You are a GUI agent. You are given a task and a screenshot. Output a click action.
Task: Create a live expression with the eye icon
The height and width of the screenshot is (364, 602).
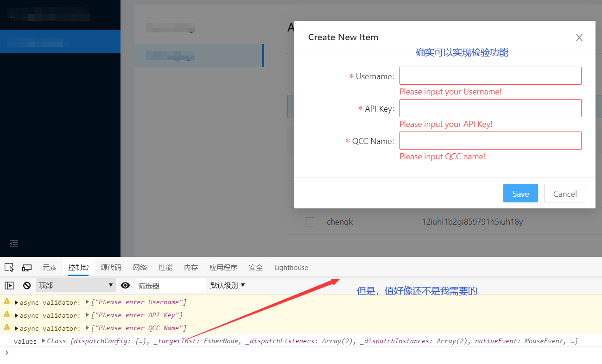125,285
